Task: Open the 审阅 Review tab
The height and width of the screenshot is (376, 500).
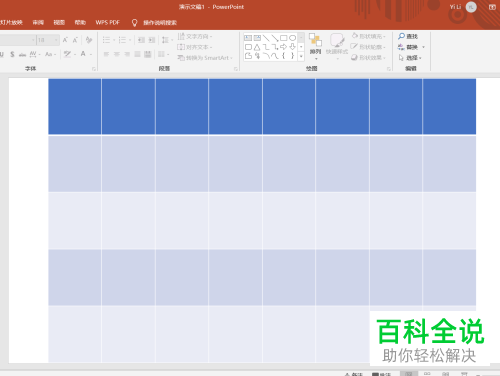Action: point(38,22)
